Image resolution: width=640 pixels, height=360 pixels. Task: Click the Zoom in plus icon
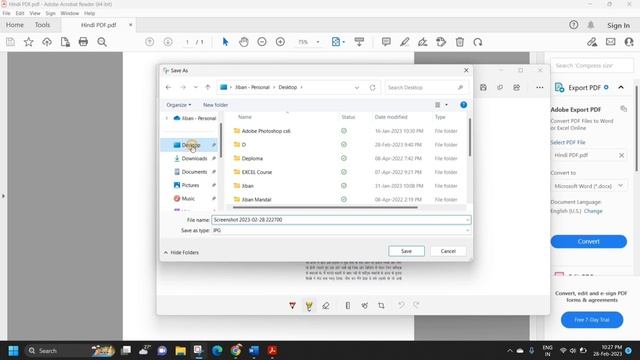coord(280,42)
